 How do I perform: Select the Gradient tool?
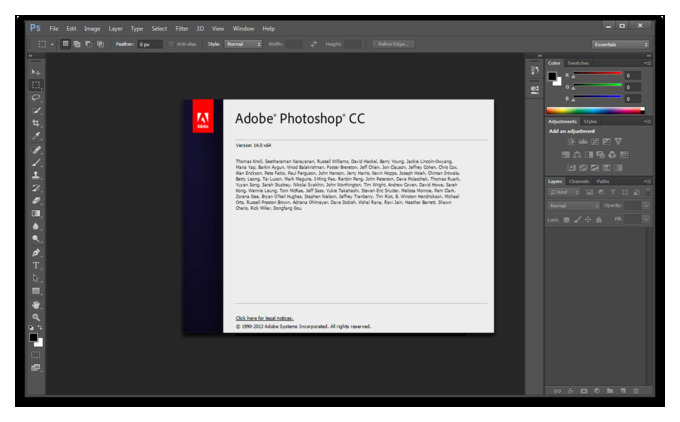click(x=36, y=213)
